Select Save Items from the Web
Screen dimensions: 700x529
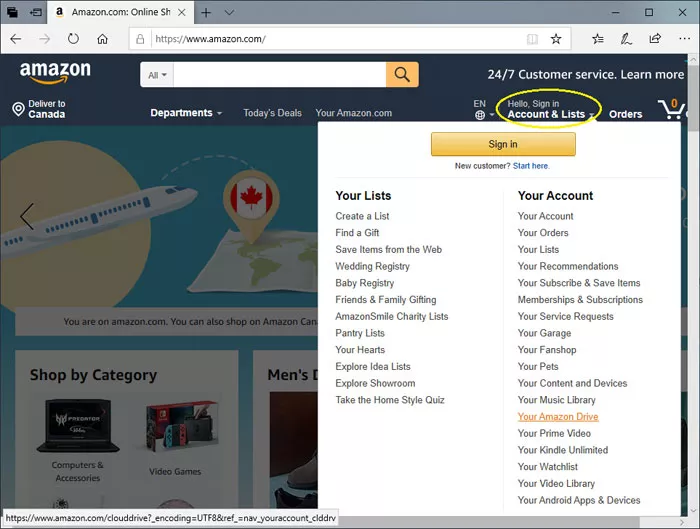point(388,250)
